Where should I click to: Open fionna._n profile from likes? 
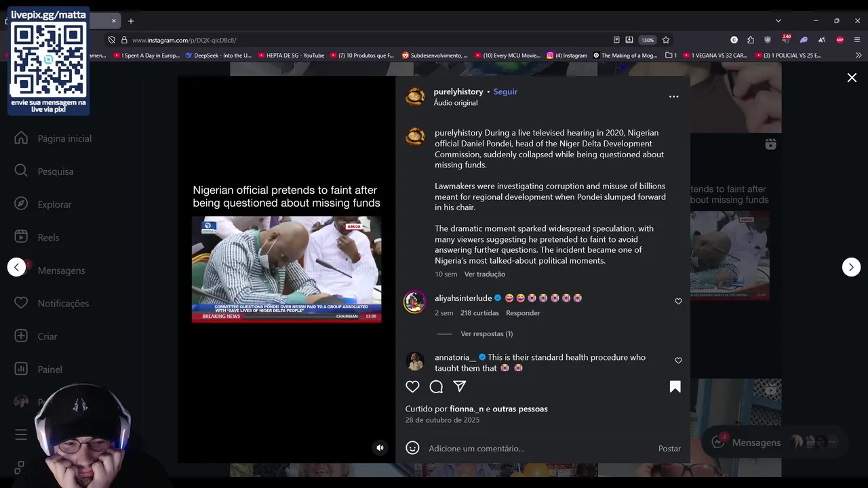pos(467,409)
